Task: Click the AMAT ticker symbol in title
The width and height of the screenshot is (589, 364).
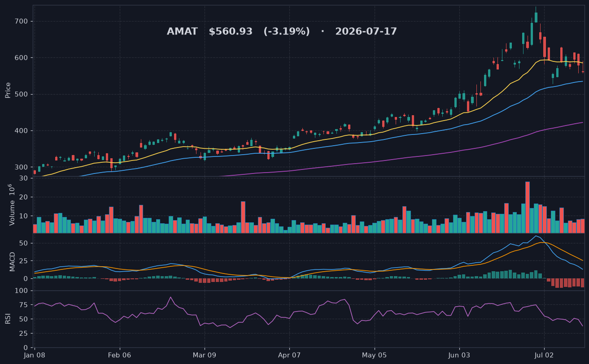Action: (x=182, y=32)
